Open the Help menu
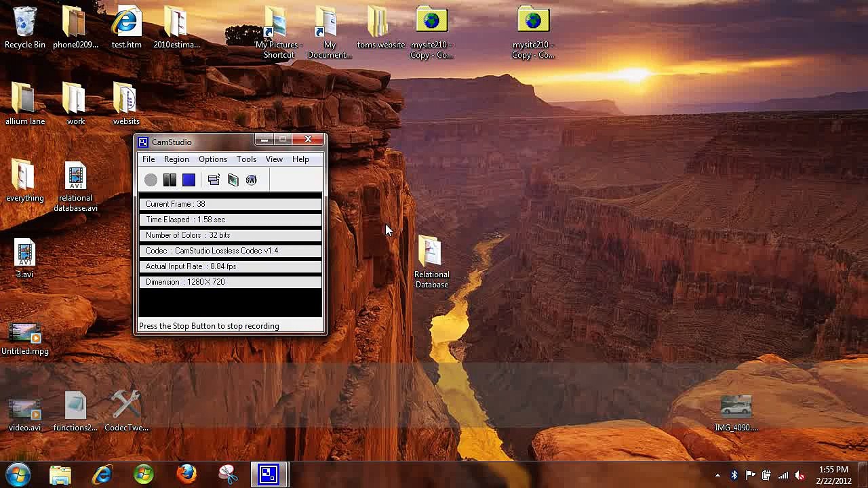Image resolution: width=868 pixels, height=488 pixels. tap(300, 159)
